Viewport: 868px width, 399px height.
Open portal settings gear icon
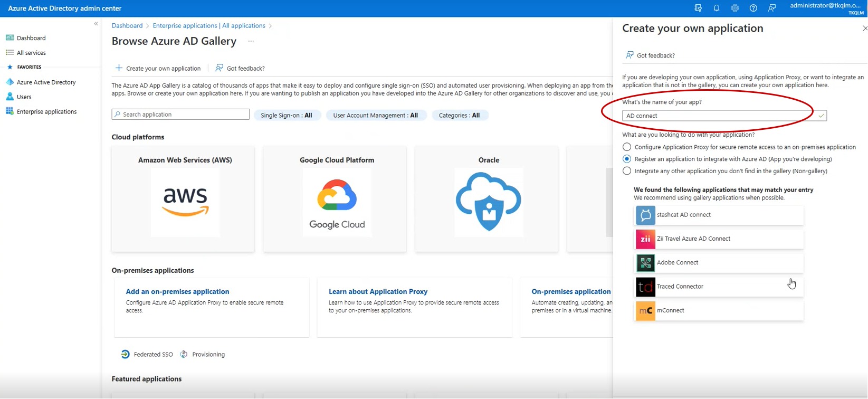pyautogui.click(x=735, y=8)
